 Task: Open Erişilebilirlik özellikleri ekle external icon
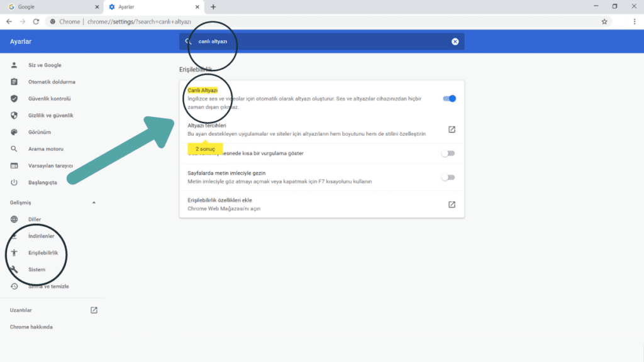coord(452,204)
